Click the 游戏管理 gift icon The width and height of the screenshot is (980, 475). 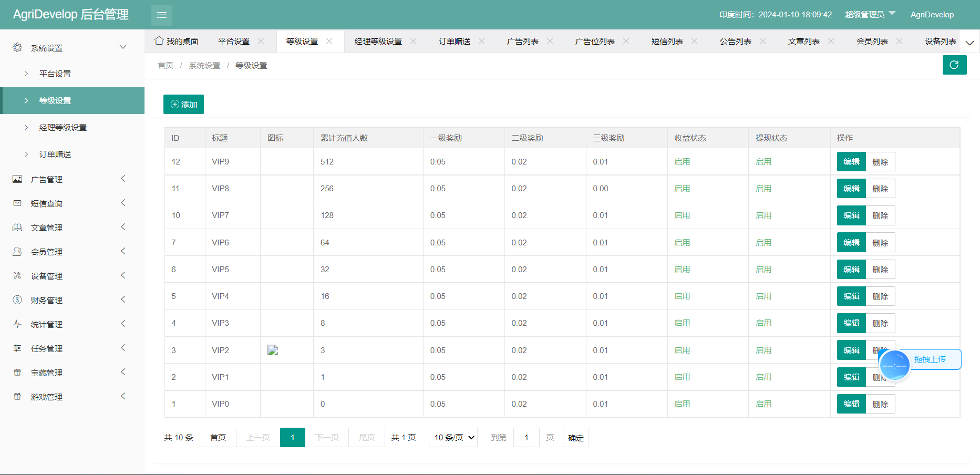[17, 396]
